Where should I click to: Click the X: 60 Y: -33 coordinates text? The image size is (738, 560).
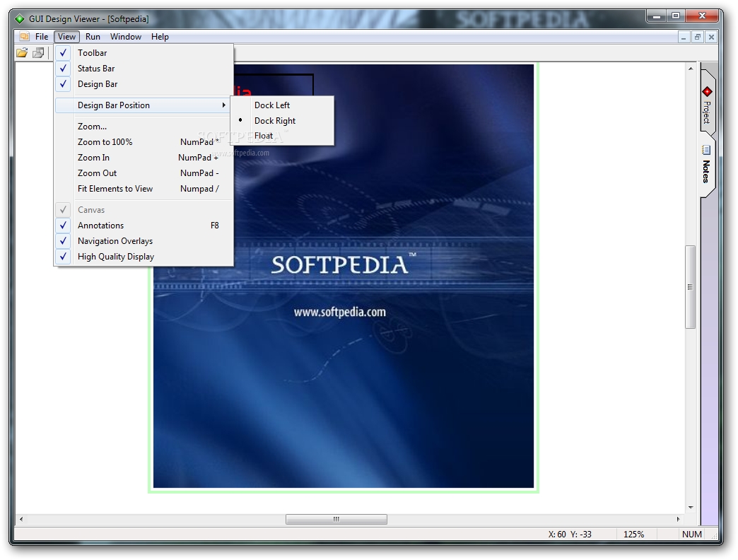[570, 534]
